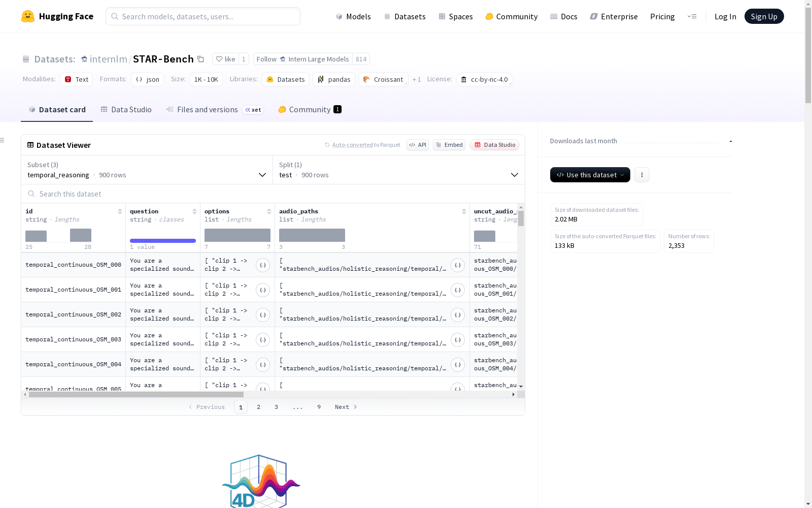The image size is (812, 508).
Task: Show the +1 more libraries
Action: coord(417,79)
